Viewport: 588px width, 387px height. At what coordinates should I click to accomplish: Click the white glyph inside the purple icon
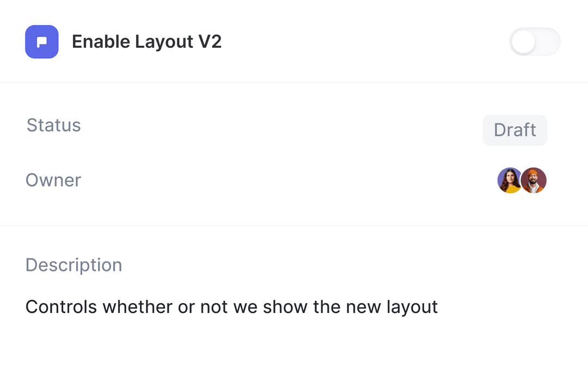(42, 41)
